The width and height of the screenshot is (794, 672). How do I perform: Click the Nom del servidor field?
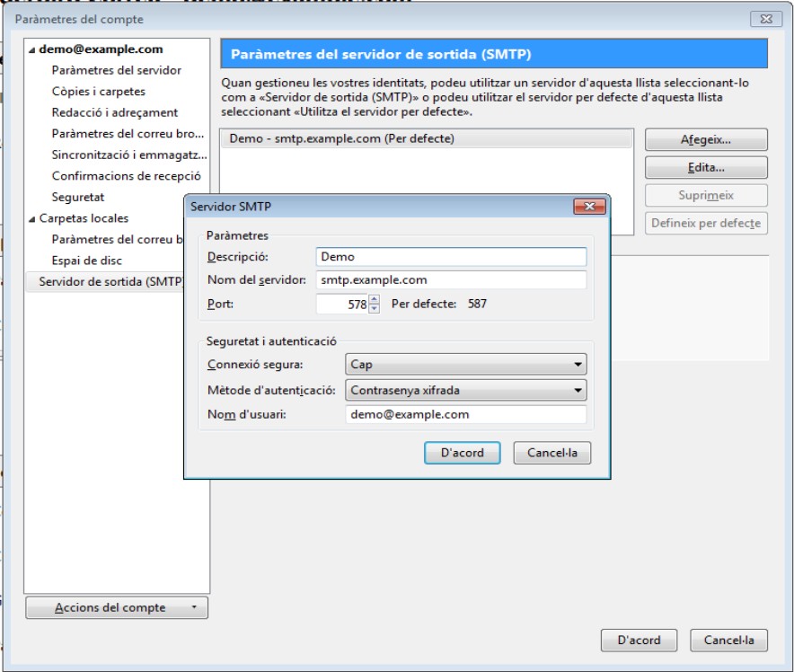click(451, 280)
